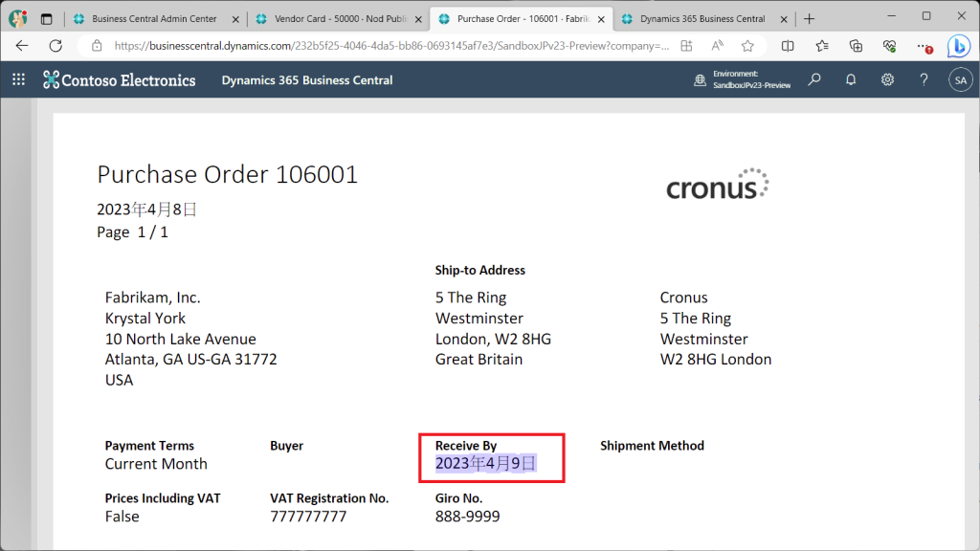Viewport: 980px width, 551px height.
Task: Open Edge Settings and more menu
Action: [924, 46]
